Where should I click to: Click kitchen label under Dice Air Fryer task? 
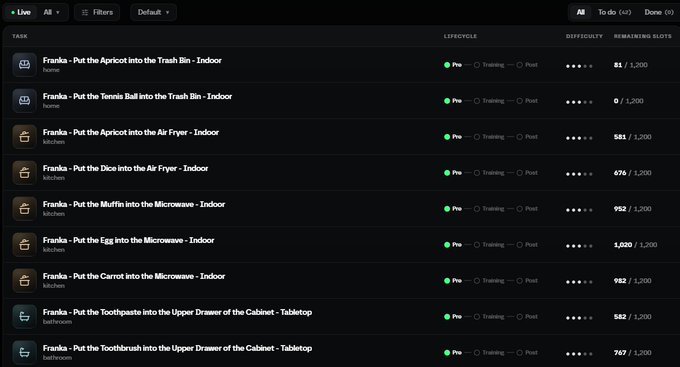coord(54,178)
